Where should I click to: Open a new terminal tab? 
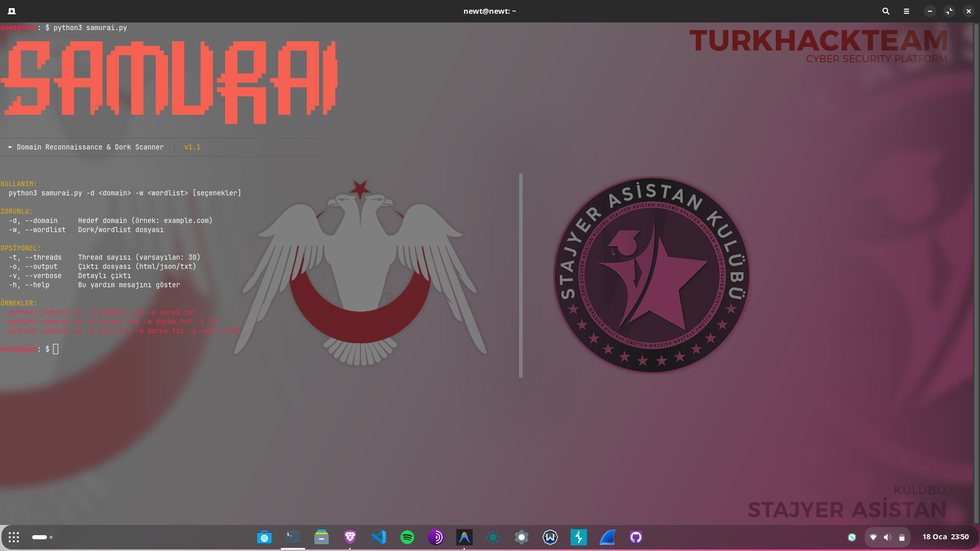[x=12, y=11]
